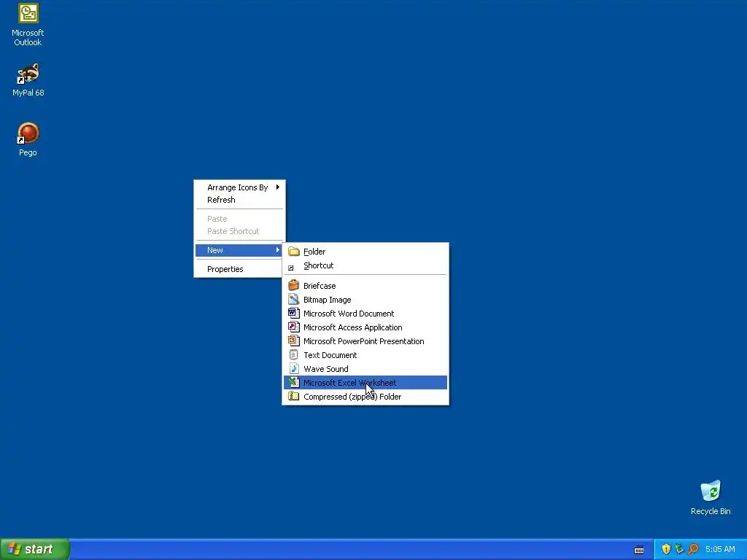747x560 pixels.
Task: Create a new Microsoft Access Application
Action: (365, 327)
